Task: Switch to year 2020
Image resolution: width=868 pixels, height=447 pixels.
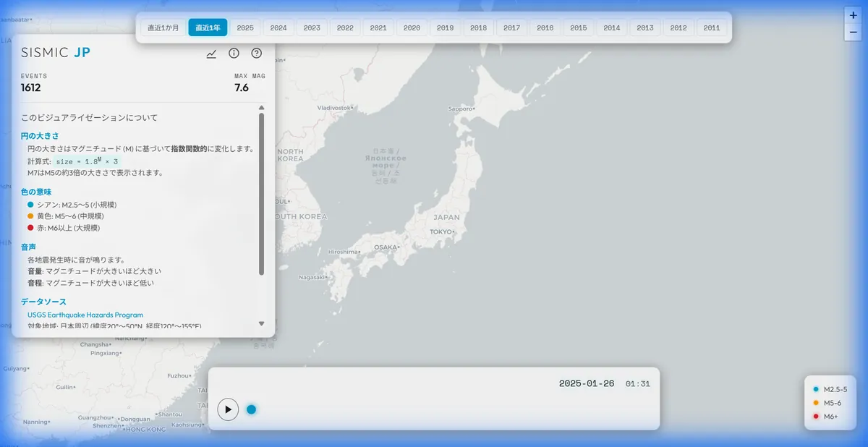Action: pos(412,27)
